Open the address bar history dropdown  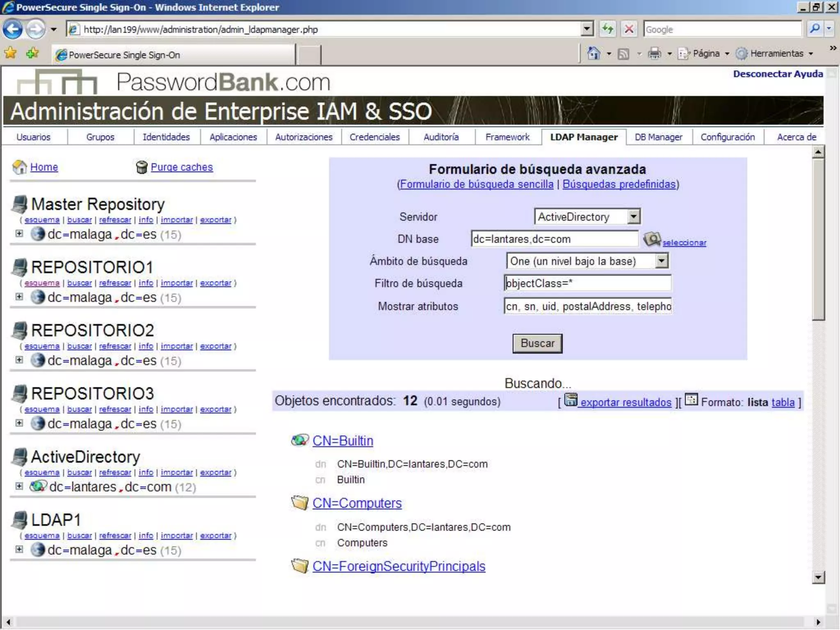click(587, 29)
